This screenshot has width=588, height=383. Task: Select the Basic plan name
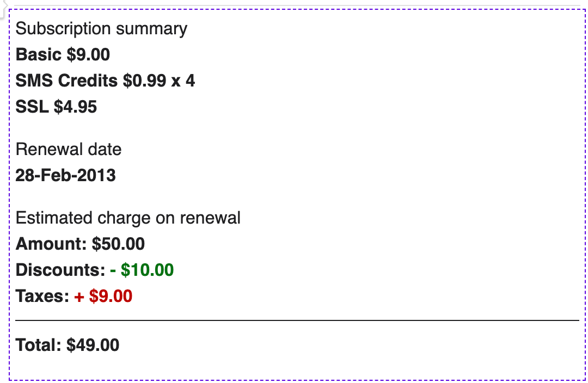pos(38,54)
